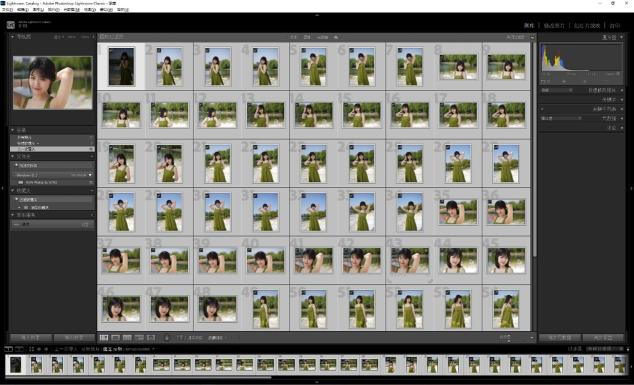Viewport: 634px width, 385px height.
Task: Switch to People view in the toolbar
Action: click(x=151, y=337)
